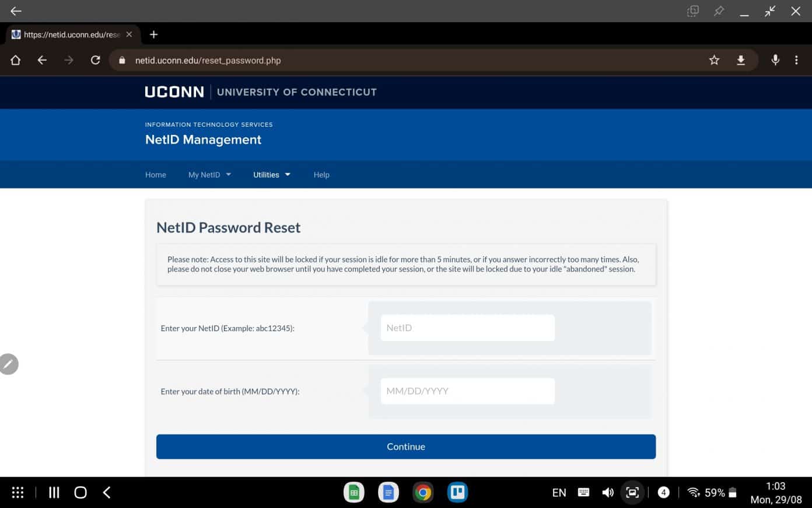
Task: Expand the My NetID dropdown
Action: click(209, 175)
